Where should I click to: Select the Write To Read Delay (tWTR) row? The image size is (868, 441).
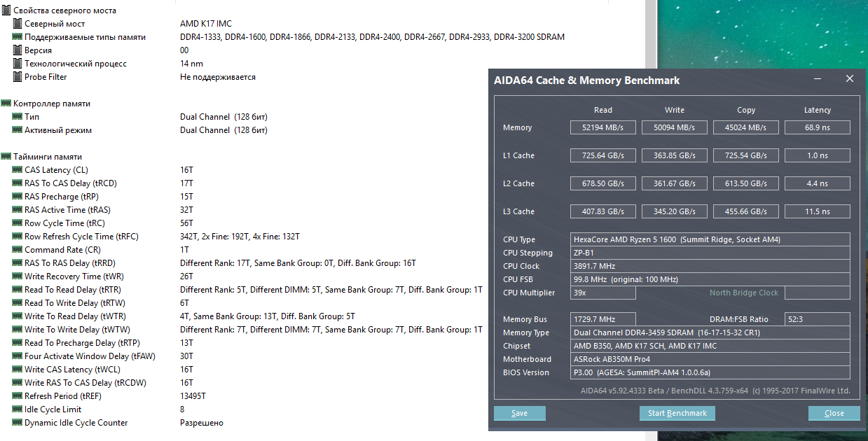click(184, 316)
